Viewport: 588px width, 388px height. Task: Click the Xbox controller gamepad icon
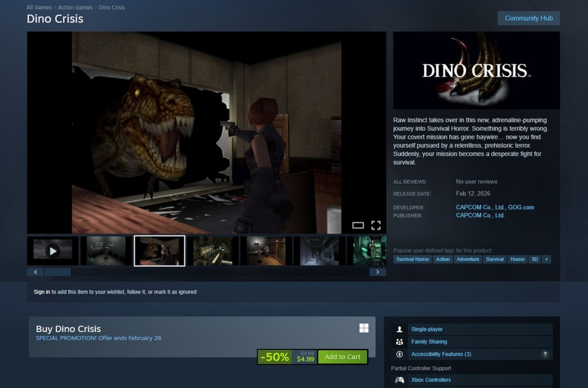(400, 380)
